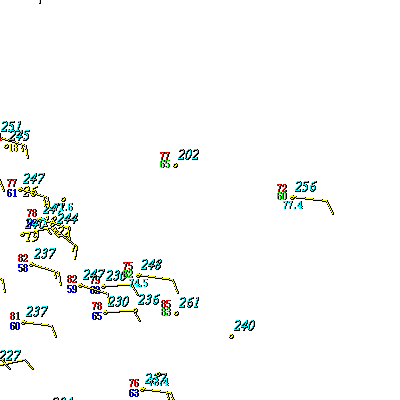Select the 236 pressure label

[149, 300]
